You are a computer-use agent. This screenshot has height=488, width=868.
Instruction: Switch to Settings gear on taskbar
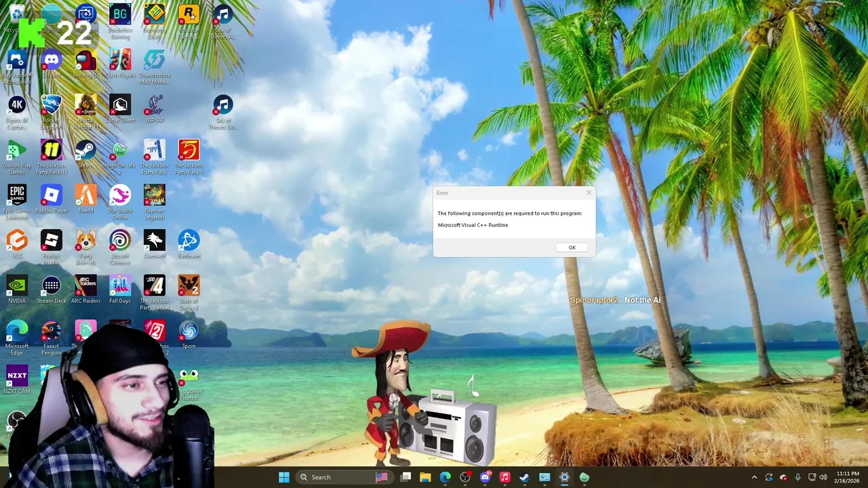point(564,477)
